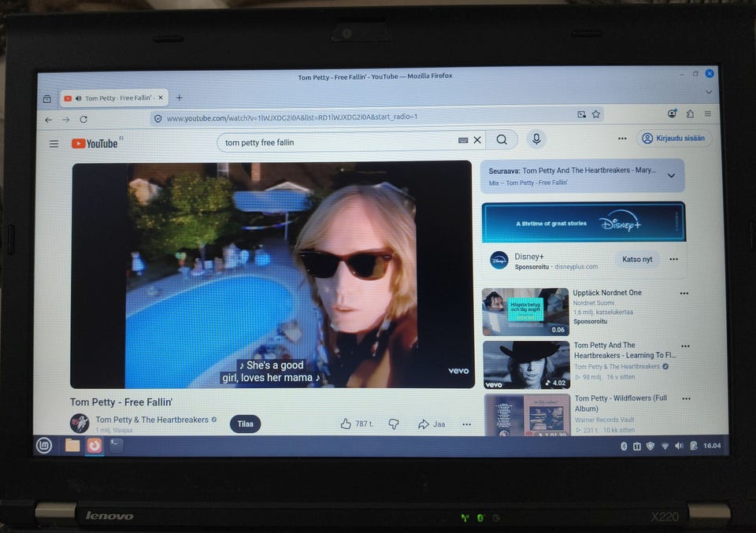Viewport: 756px width, 533px height.
Task: Open the Linux Mint start menu
Action: coord(44,446)
